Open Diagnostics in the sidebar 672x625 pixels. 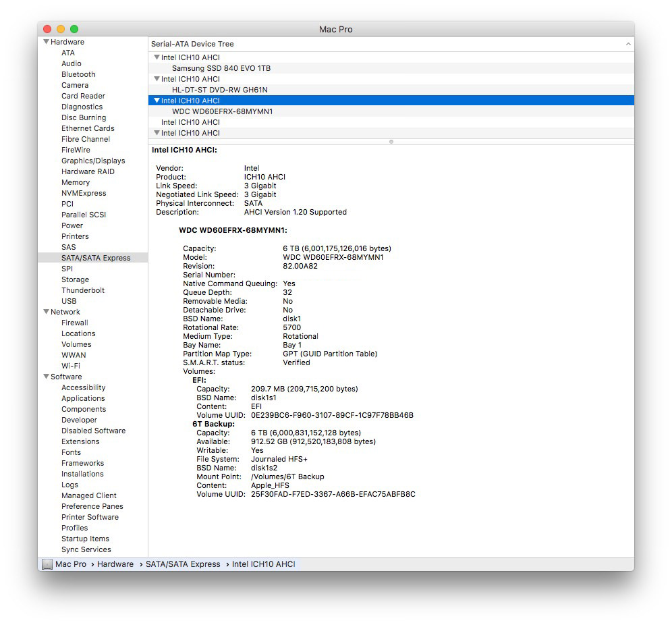82,107
